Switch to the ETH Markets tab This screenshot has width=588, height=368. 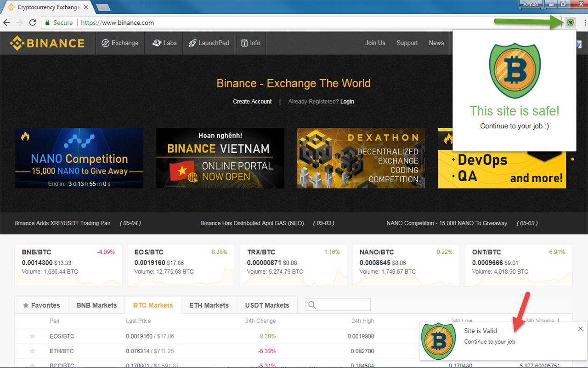click(x=209, y=305)
